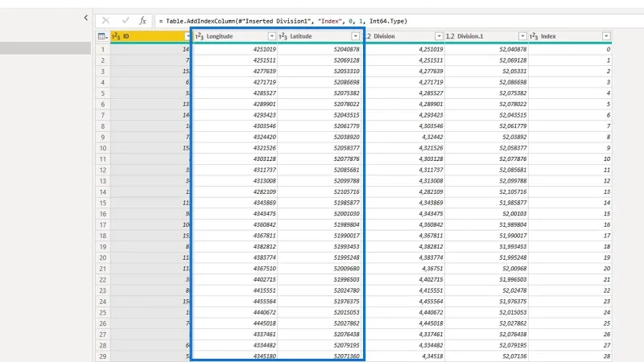
Task: Select Longitude cell 4334482
Action: pos(235,345)
